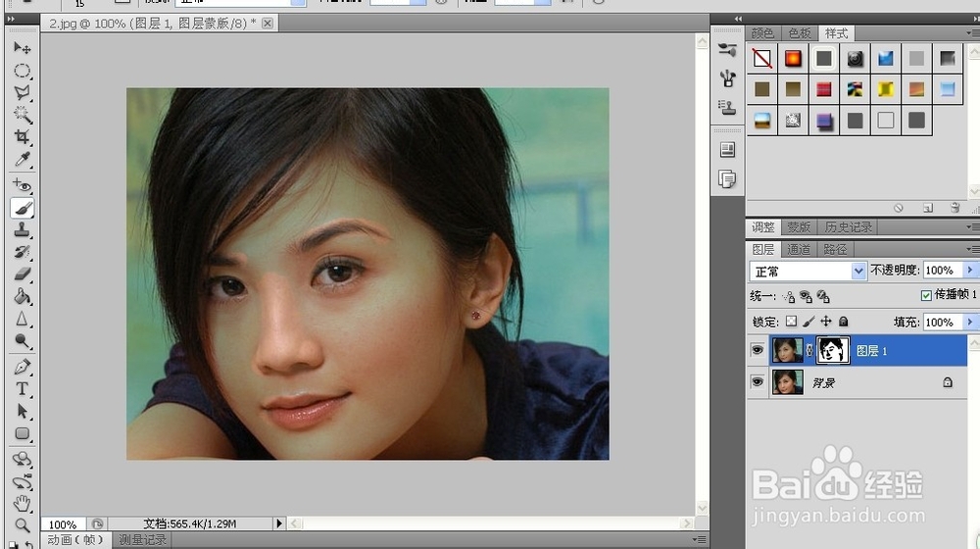Image resolution: width=980 pixels, height=549 pixels.
Task: Select the Hand tool
Action: (x=22, y=503)
